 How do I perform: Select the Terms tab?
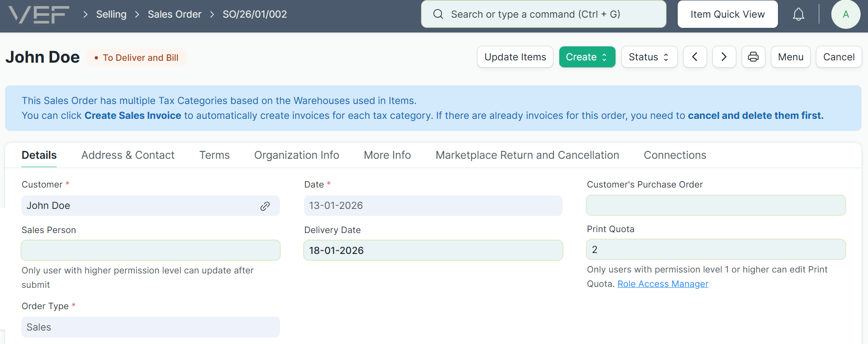point(214,155)
